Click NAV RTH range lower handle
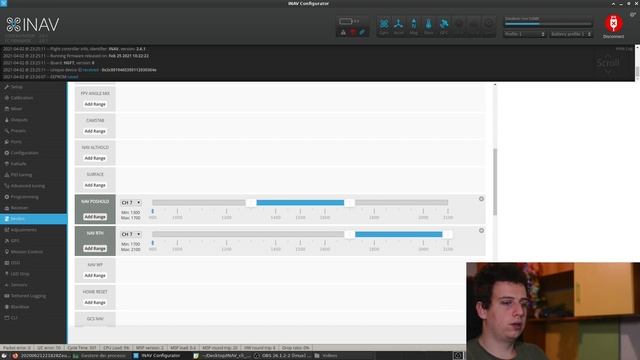The image size is (640, 360). [x=349, y=234]
